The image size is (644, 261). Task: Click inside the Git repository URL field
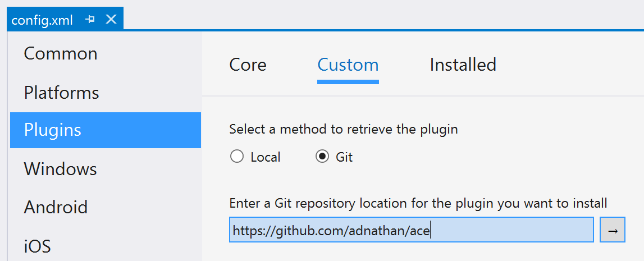411,230
